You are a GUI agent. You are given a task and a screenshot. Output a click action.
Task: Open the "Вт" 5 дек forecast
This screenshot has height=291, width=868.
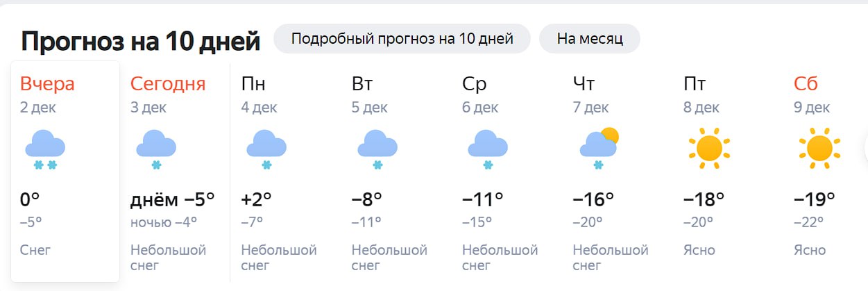[362, 84]
